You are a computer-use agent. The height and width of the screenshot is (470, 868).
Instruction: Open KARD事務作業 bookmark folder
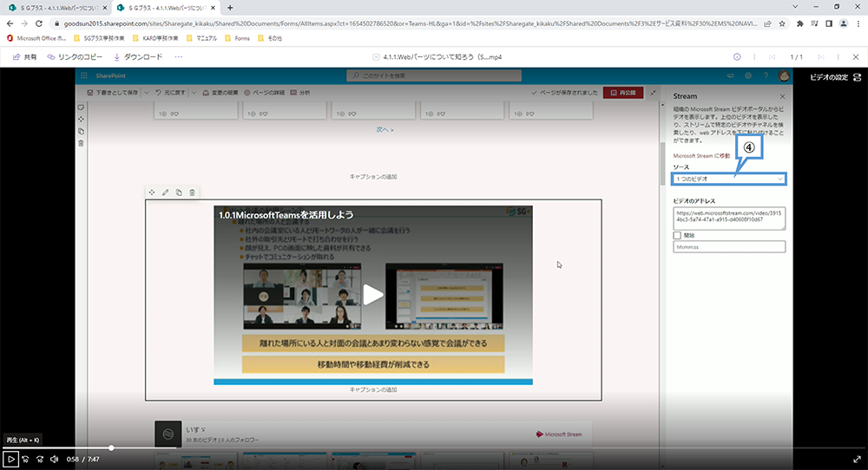tap(155, 38)
